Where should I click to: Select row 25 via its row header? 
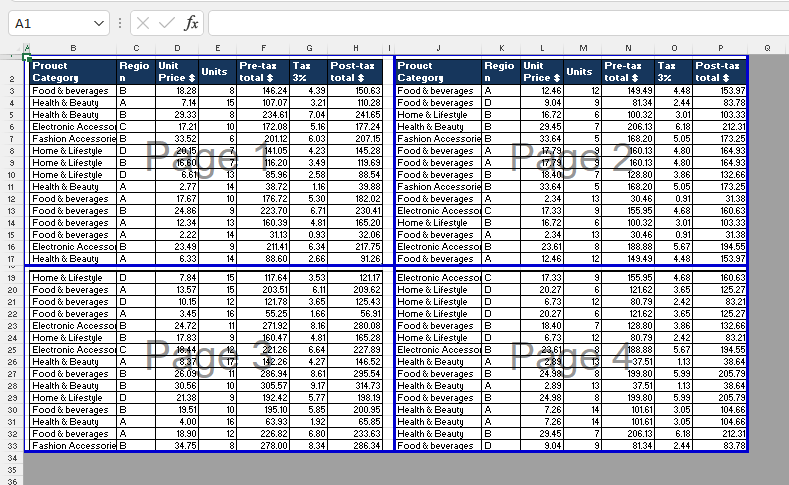click(x=12, y=350)
